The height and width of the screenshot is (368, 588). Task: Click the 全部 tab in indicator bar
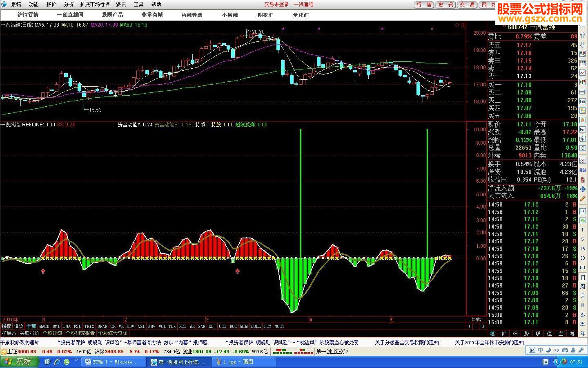pos(31,326)
